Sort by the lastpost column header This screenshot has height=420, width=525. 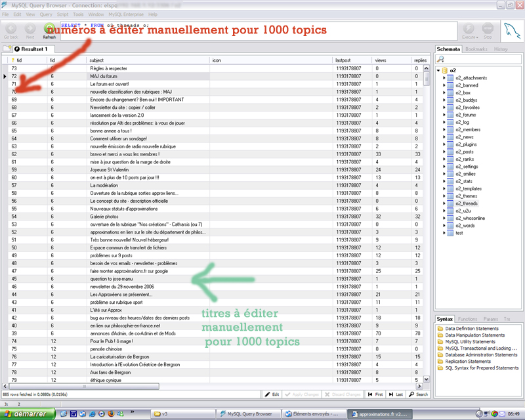tap(352, 60)
